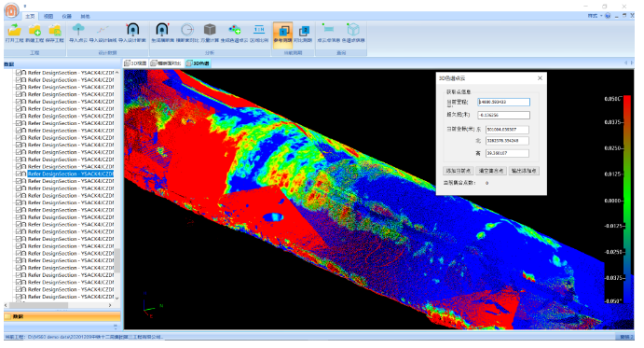Activate the reference survey period icon numbered 1
The width and height of the screenshot is (644, 348).
[282, 34]
